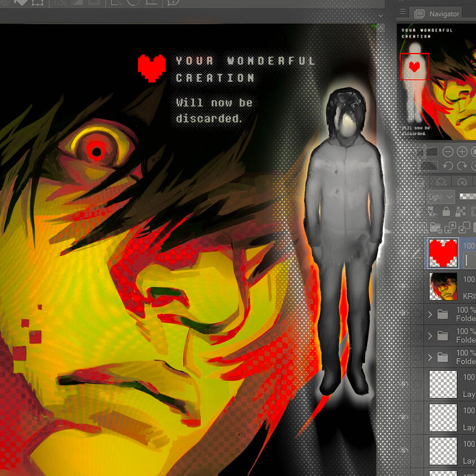Zoom in using Navigator plus icon
This screenshot has height=476, width=476.
[462, 152]
